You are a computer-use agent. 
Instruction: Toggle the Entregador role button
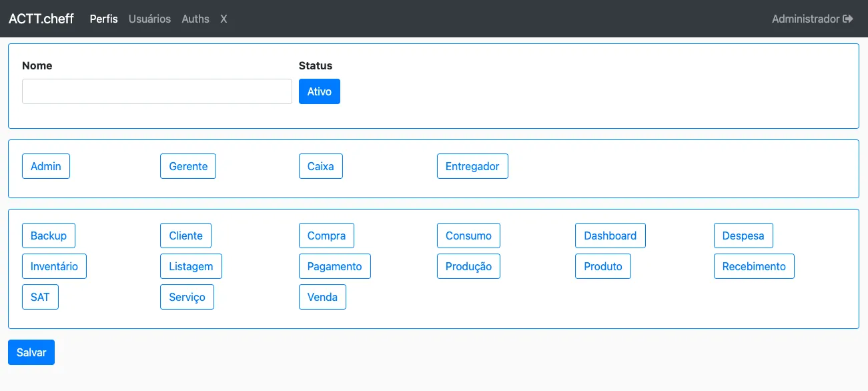[x=472, y=166]
